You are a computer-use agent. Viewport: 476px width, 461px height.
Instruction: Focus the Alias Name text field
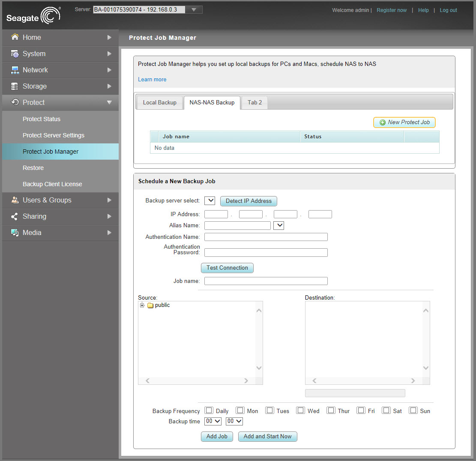coord(237,225)
